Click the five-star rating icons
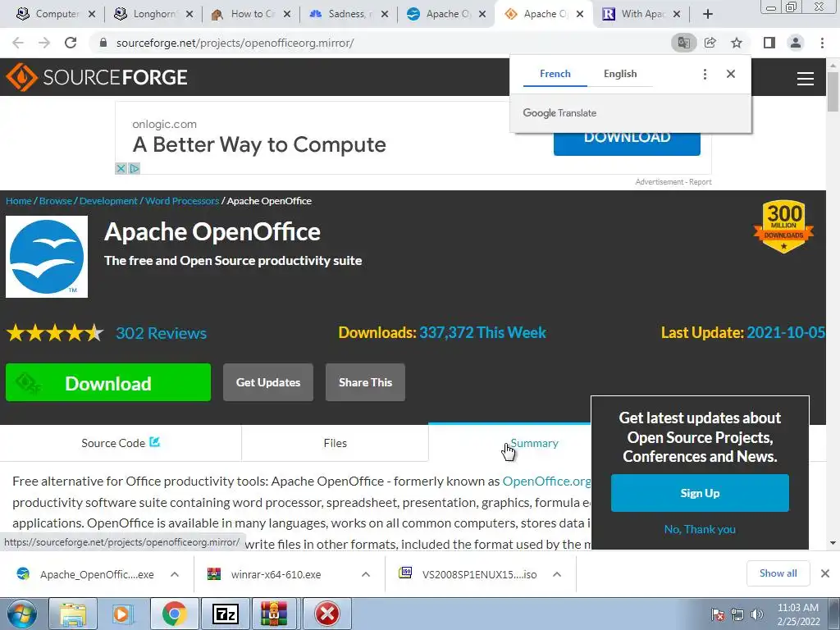Screen dimensions: 840x630 55,333
